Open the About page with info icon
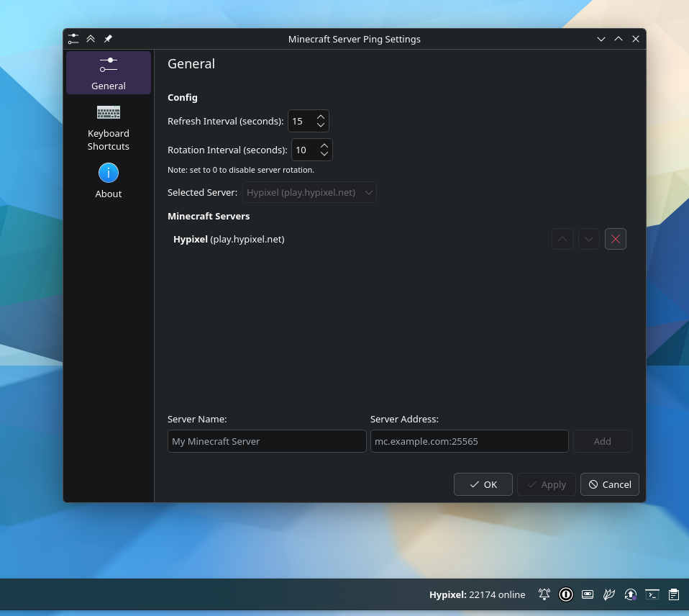689x616 pixels. (x=109, y=181)
